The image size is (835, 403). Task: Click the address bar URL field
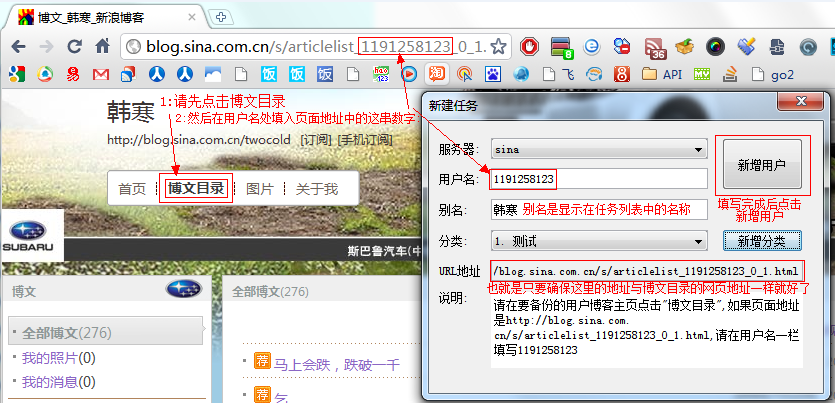(x=314, y=47)
